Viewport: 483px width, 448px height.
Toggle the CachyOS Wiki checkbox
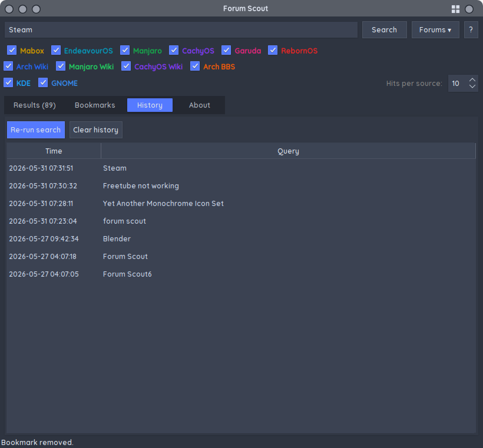click(x=126, y=66)
